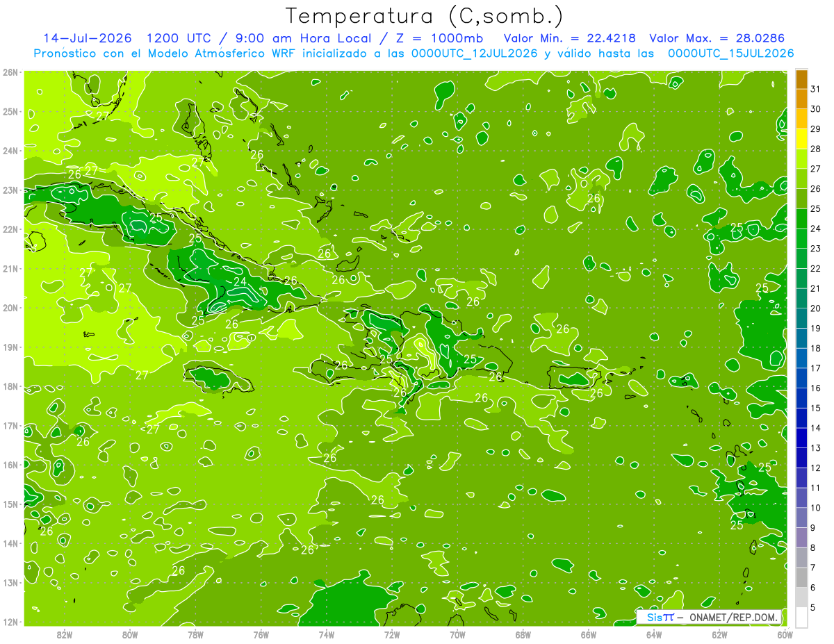Click the 'Valor Min. = 22.4218' text
This screenshot has width=834, height=644.
point(570,38)
